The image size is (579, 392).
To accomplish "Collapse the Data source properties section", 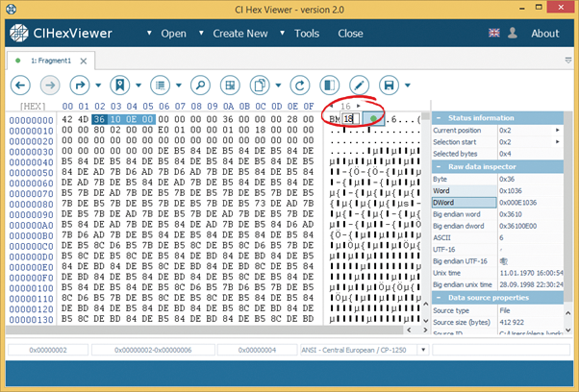I will pyautogui.click(x=439, y=298).
